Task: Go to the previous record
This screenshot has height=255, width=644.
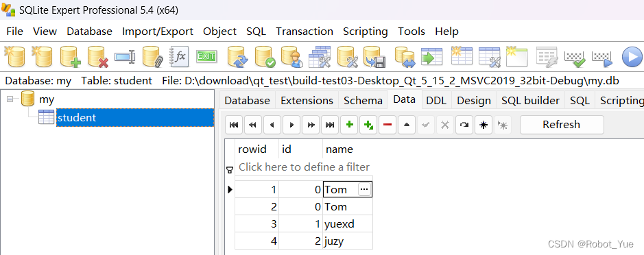Action: coord(272,125)
